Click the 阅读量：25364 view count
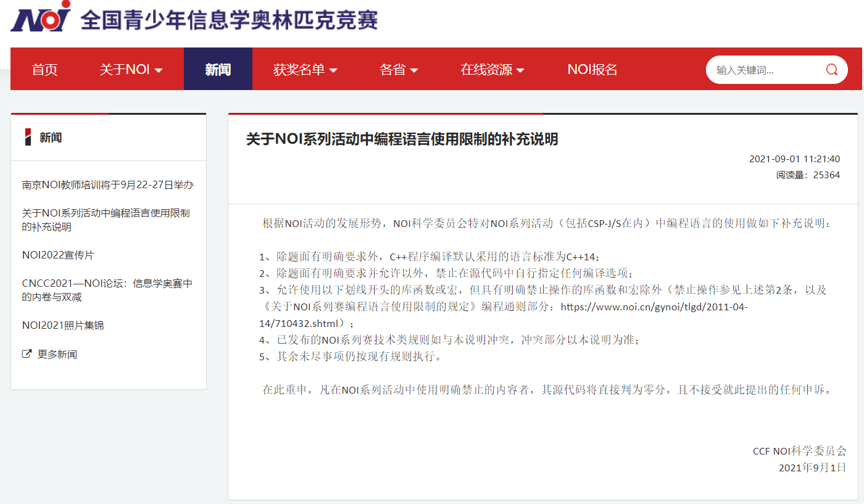 pos(808,175)
